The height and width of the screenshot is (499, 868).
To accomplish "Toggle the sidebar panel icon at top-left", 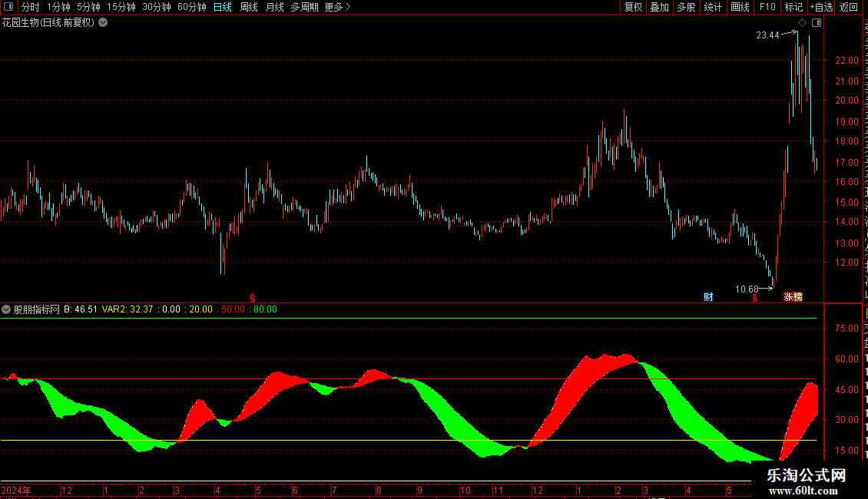I will 8,7.
